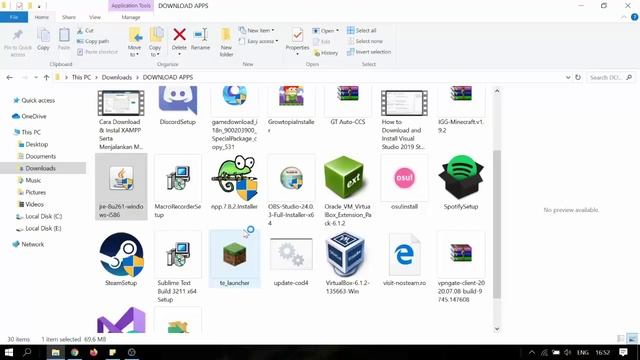Select the gamedownload SpecialPackage installer icon
The image size is (640, 360).
point(235,96)
